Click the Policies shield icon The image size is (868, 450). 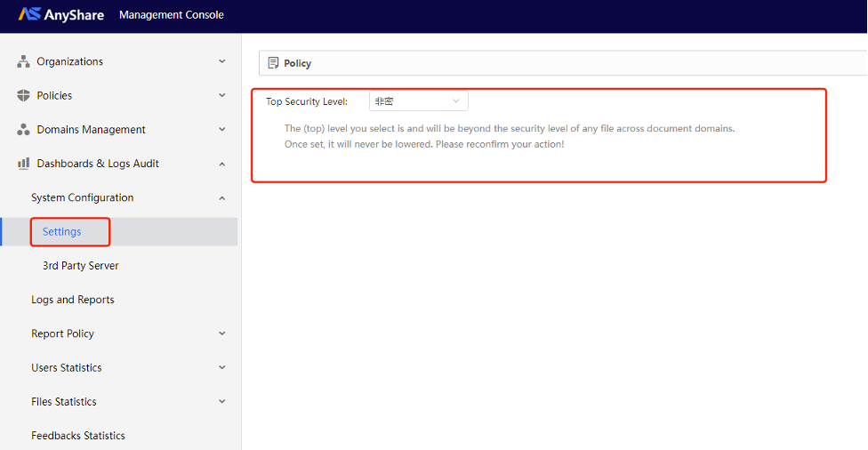coord(23,95)
